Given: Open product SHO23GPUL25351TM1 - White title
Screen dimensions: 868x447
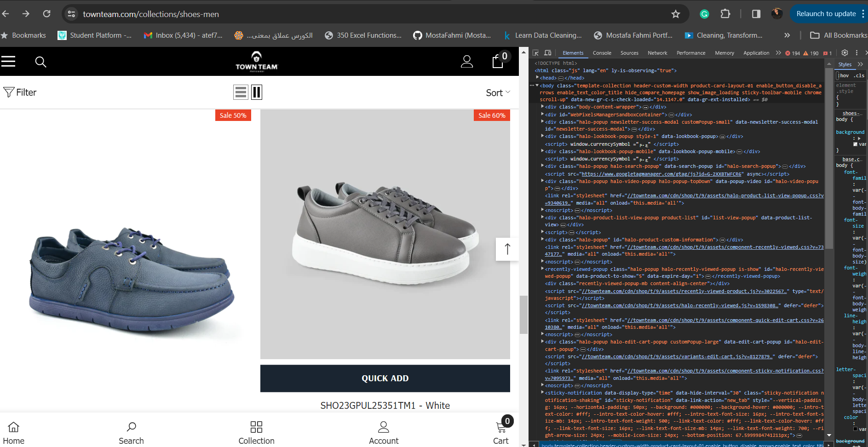Looking at the screenshot, I should click(385, 406).
